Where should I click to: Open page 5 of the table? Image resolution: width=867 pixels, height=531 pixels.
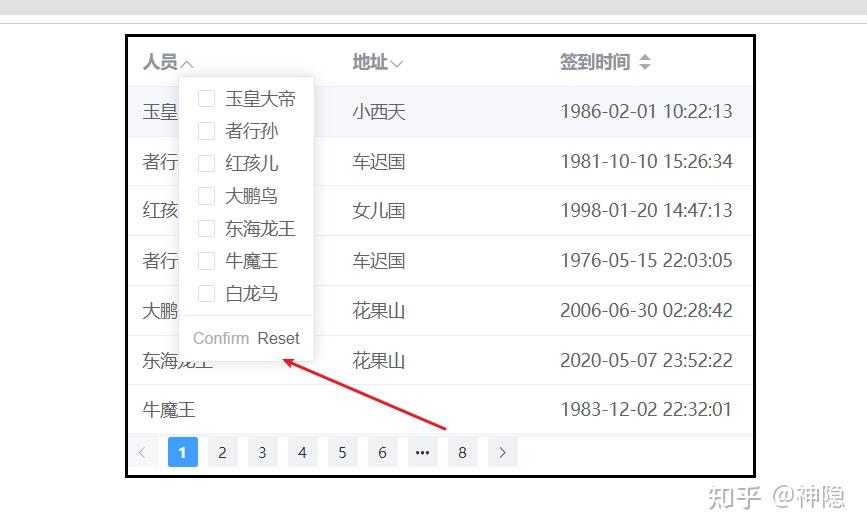[342, 452]
